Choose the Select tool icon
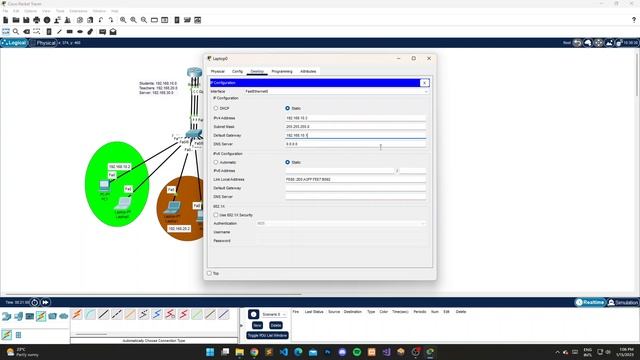The image size is (640, 360). [x=6, y=31]
